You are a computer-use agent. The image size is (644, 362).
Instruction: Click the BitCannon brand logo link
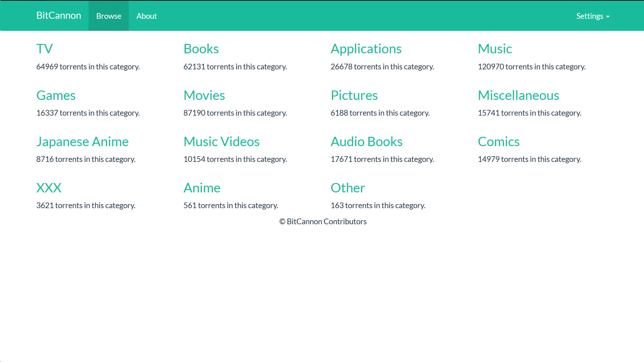[59, 15]
